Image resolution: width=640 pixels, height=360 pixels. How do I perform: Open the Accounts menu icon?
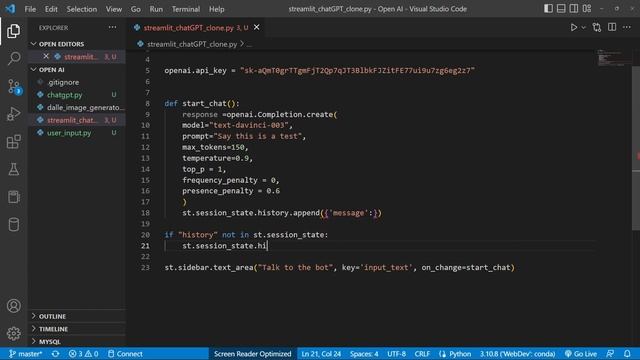coord(13,306)
